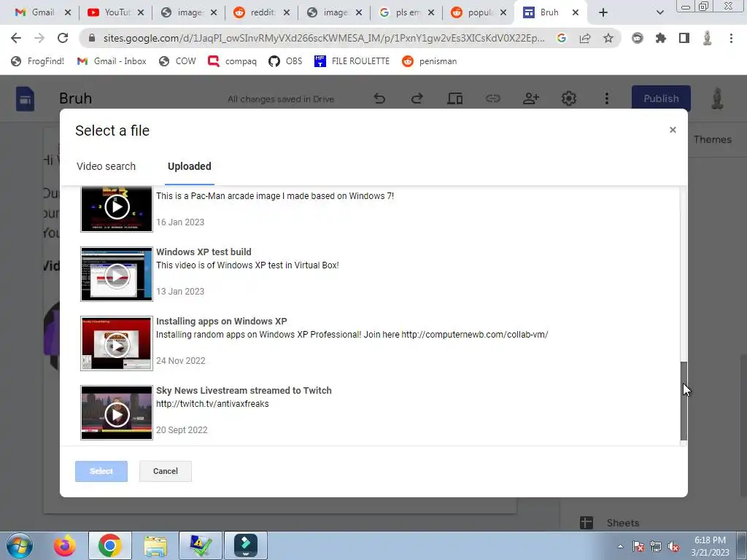Choose the Windows XP test build thumbnail

[117, 274]
